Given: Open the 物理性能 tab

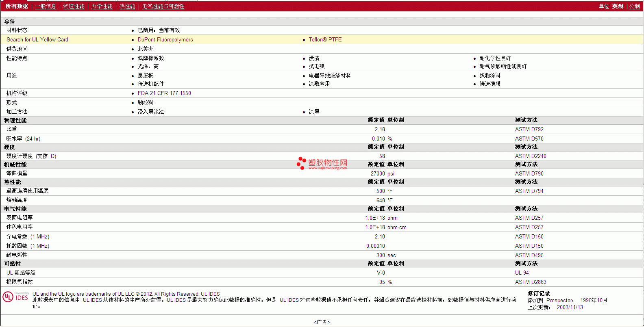Looking at the screenshot, I should [x=74, y=6].
